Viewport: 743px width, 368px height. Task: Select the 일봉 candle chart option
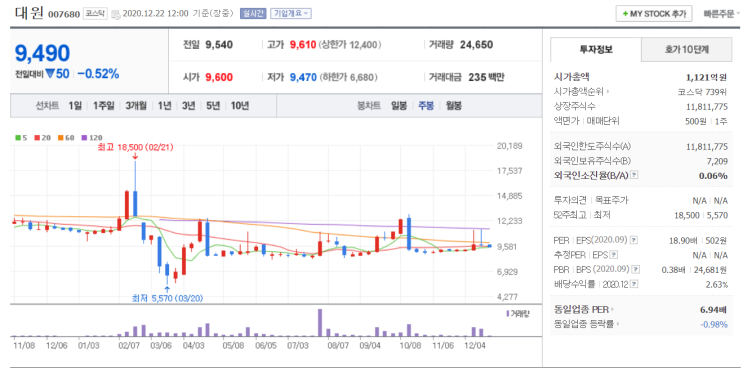tap(399, 106)
